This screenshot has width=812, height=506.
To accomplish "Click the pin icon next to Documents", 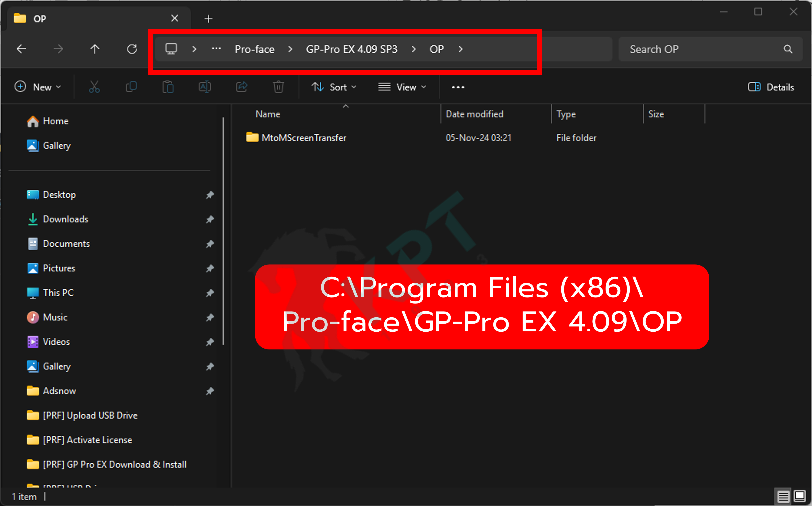I will coord(210,244).
